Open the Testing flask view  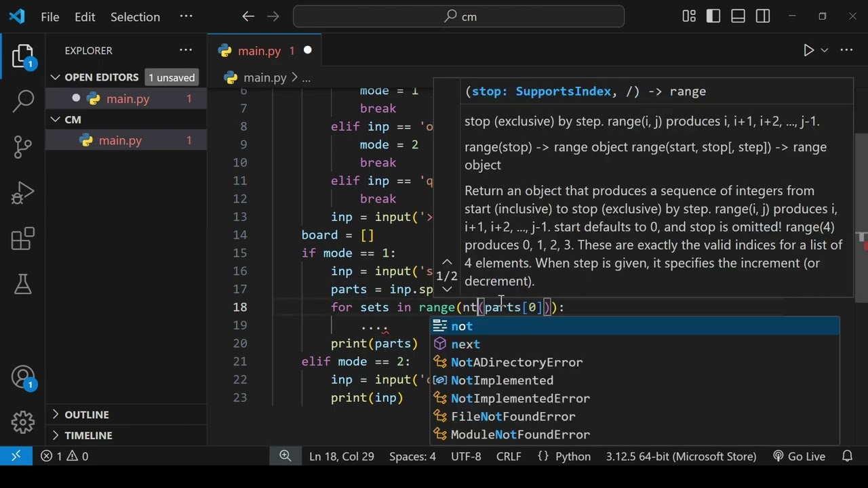point(23,284)
